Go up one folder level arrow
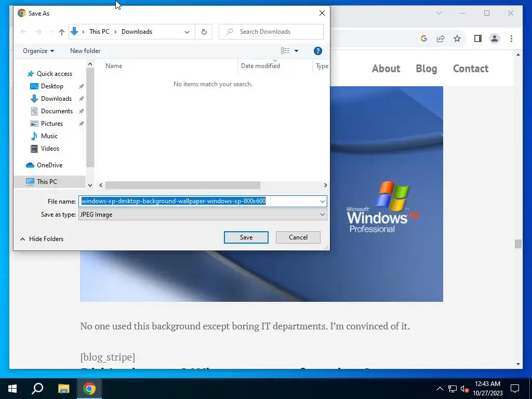Screen dimensions: 532x399 coord(61,32)
